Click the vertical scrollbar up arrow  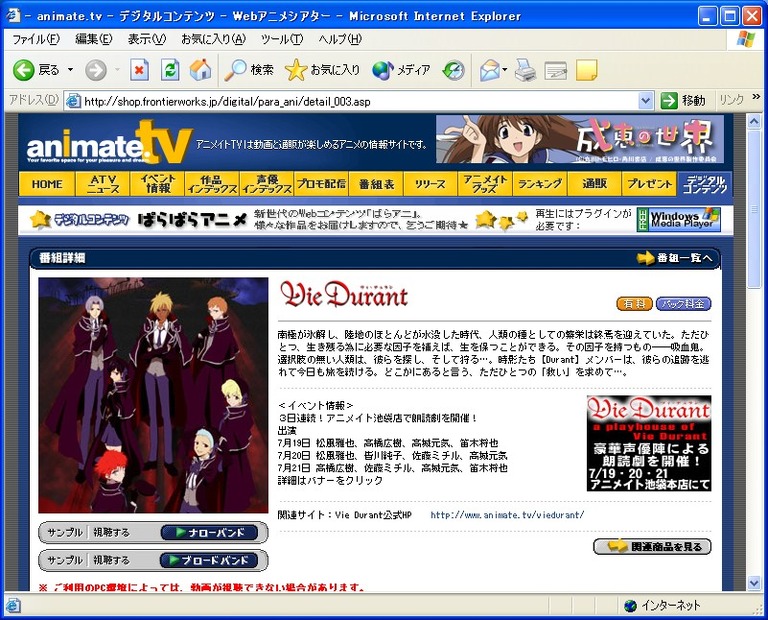click(x=754, y=120)
